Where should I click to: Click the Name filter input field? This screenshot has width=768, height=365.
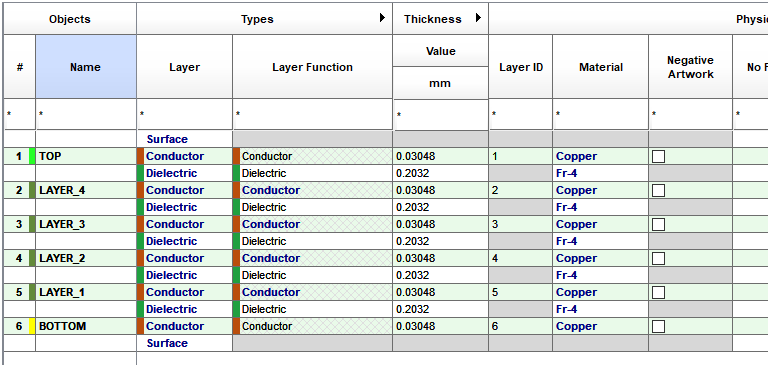tap(86, 115)
